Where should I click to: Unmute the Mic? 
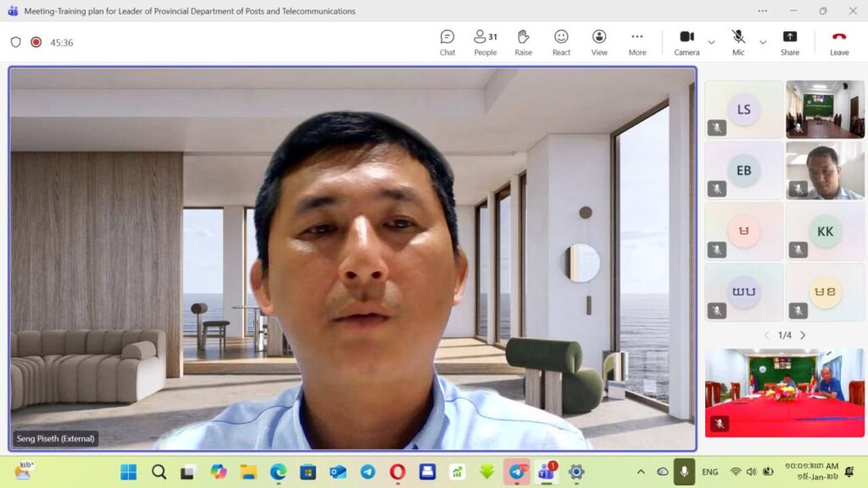(x=738, y=42)
